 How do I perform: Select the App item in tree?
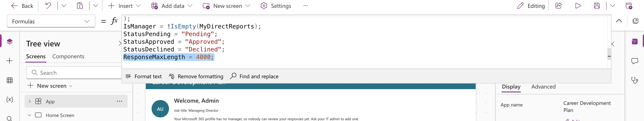(76, 101)
